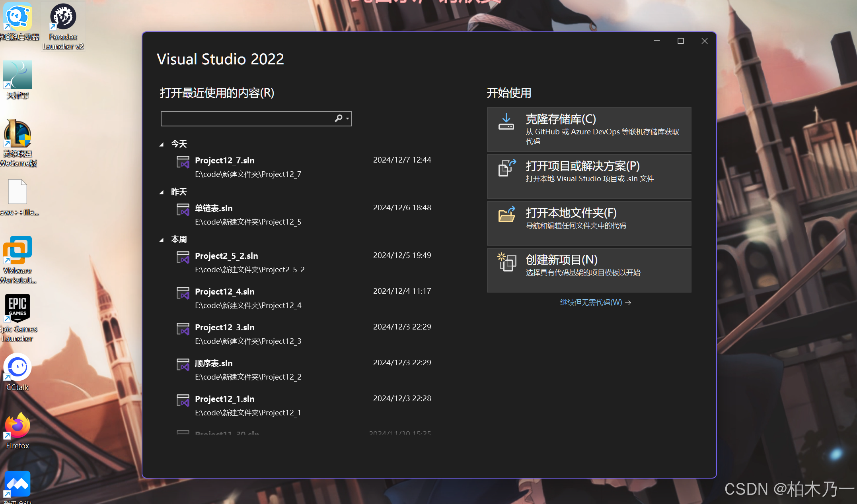Click the create new project icon
Image resolution: width=857 pixels, height=504 pixels.
click(x=506, y=262)
